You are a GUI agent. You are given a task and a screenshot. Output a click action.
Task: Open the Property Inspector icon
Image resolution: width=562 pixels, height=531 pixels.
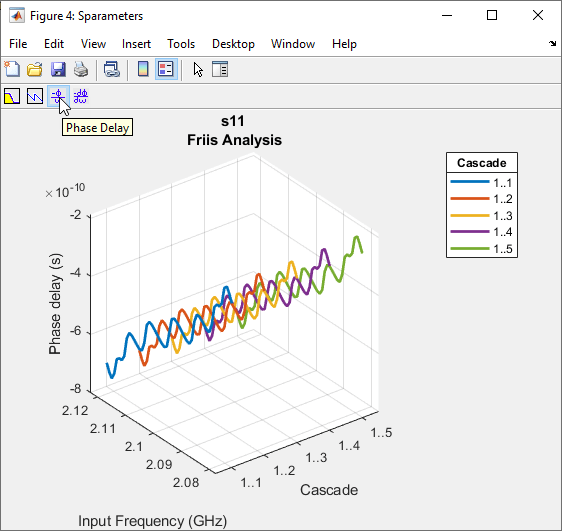click(220, 69)
